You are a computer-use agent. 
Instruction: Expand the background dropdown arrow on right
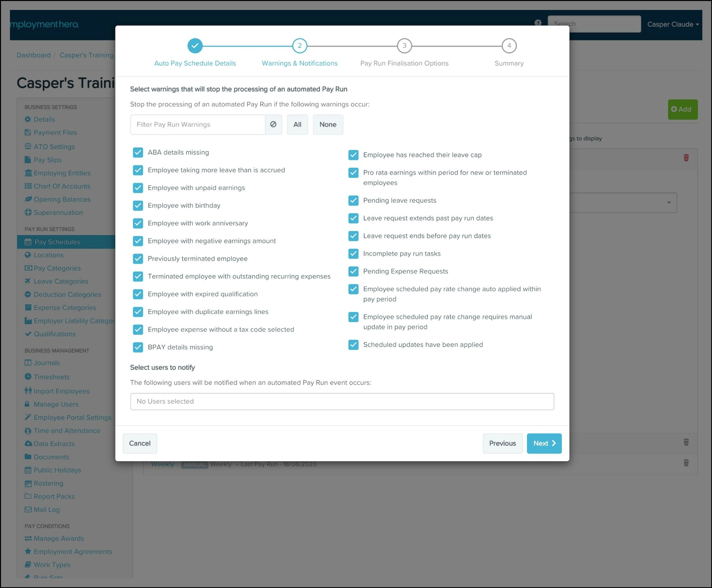click(668, 203)
